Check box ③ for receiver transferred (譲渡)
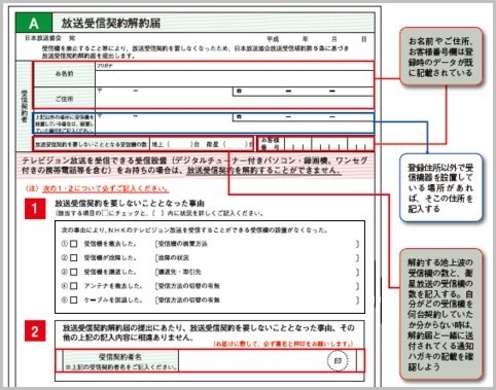 (x=74, y=272)
